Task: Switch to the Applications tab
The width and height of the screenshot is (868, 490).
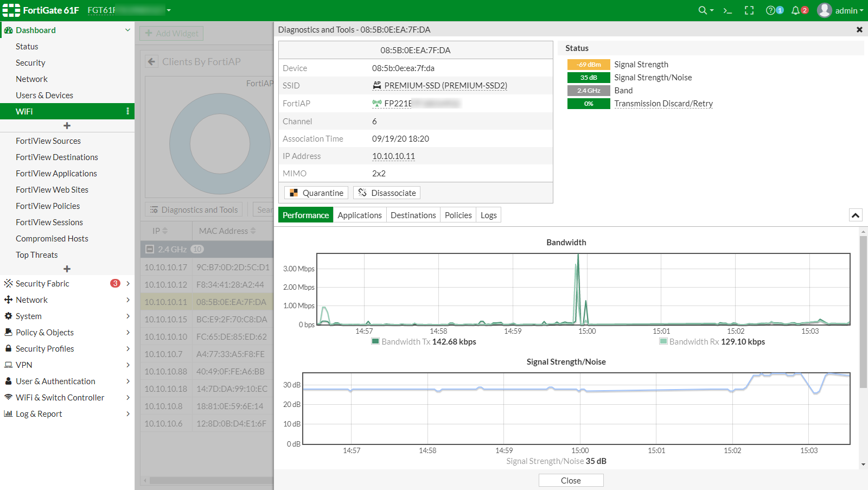Action: [x=359, y=215]
